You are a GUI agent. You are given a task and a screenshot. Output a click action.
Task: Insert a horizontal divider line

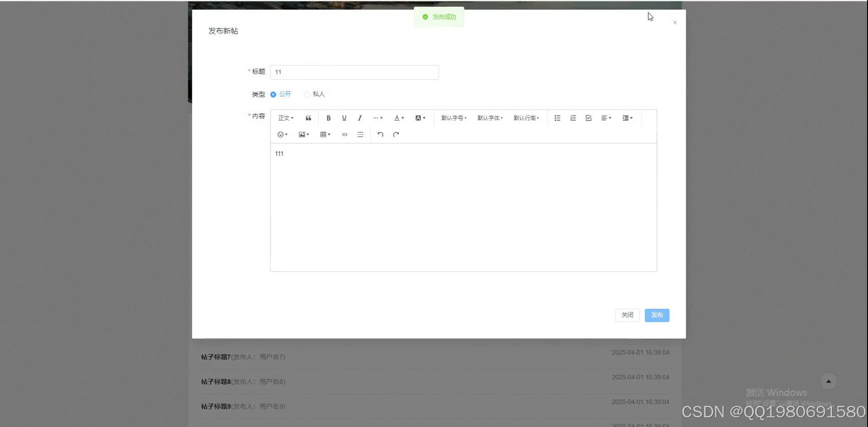tap(360, 135)
